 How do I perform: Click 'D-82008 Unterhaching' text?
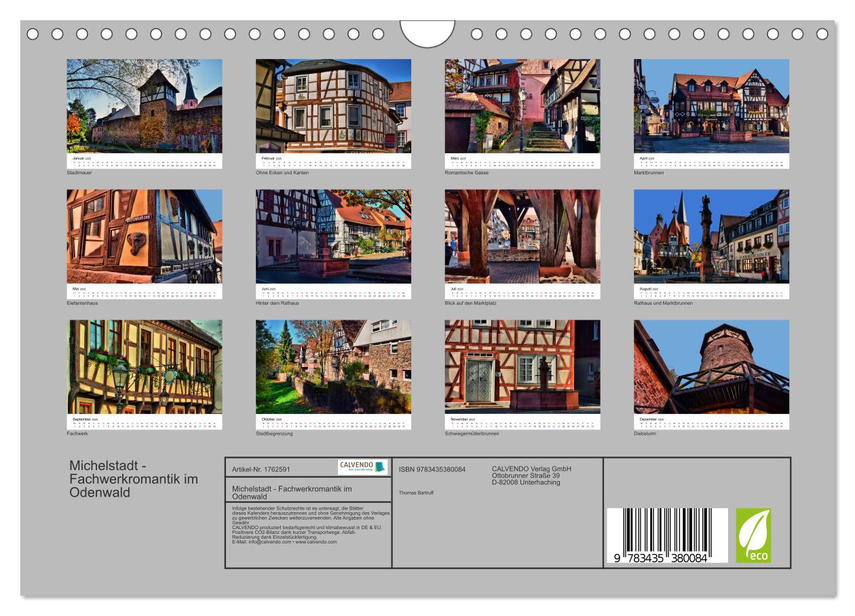tap(526, 482)
